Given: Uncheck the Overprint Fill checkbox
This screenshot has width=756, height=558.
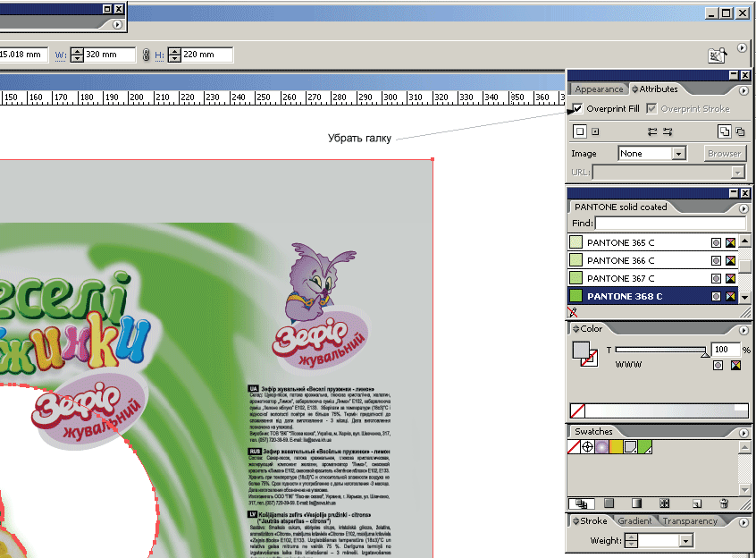Looking at the screenshot, I should tap(577, 109).
